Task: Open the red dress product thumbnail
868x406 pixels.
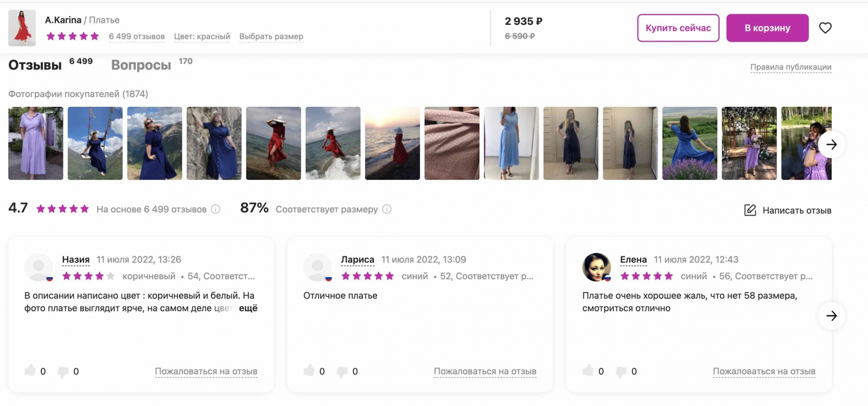Action: (x=22, y=28)
